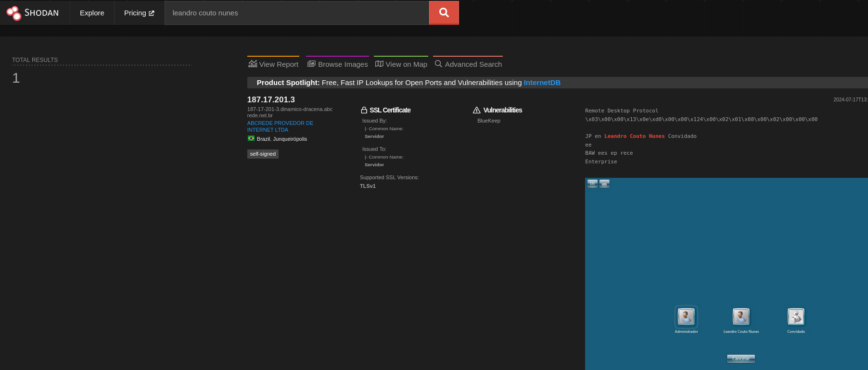
Task: Click the Brazil flag icon
Action: 251,138
